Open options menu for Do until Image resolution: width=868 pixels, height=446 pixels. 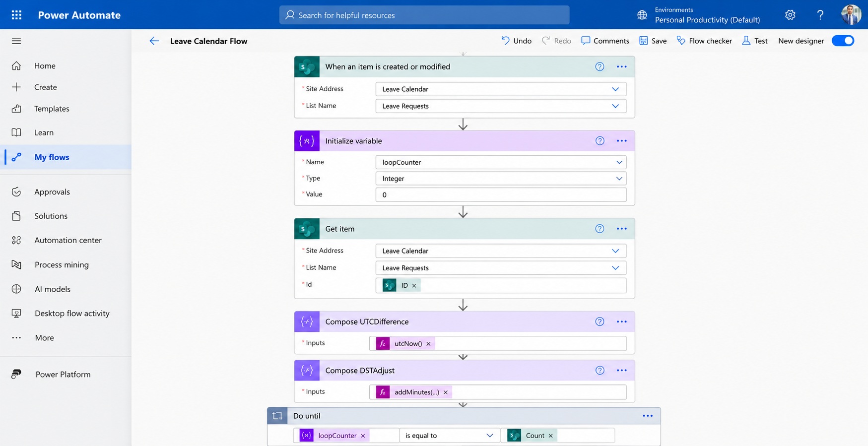(x=648, y=416)
